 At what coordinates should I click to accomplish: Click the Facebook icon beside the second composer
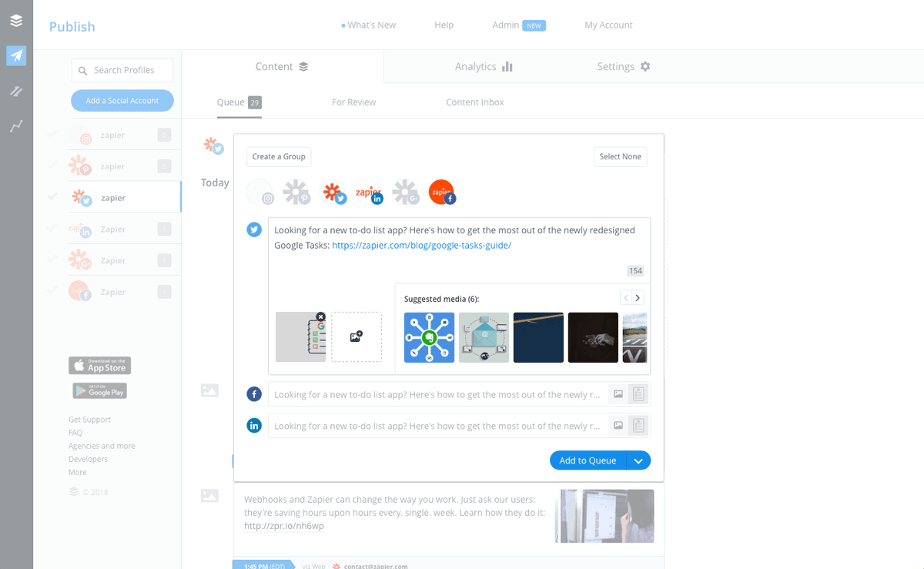[x=254, y=394]
